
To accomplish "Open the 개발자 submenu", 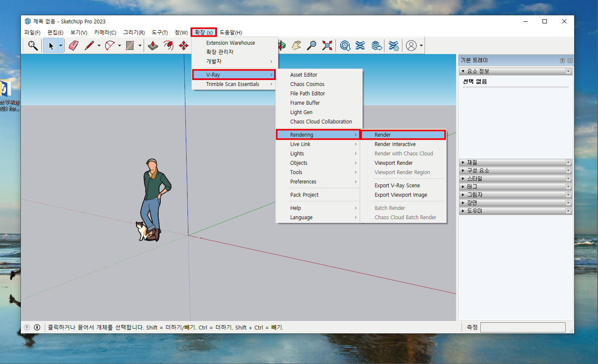I will pyautogui.click(x=235, y=61).
